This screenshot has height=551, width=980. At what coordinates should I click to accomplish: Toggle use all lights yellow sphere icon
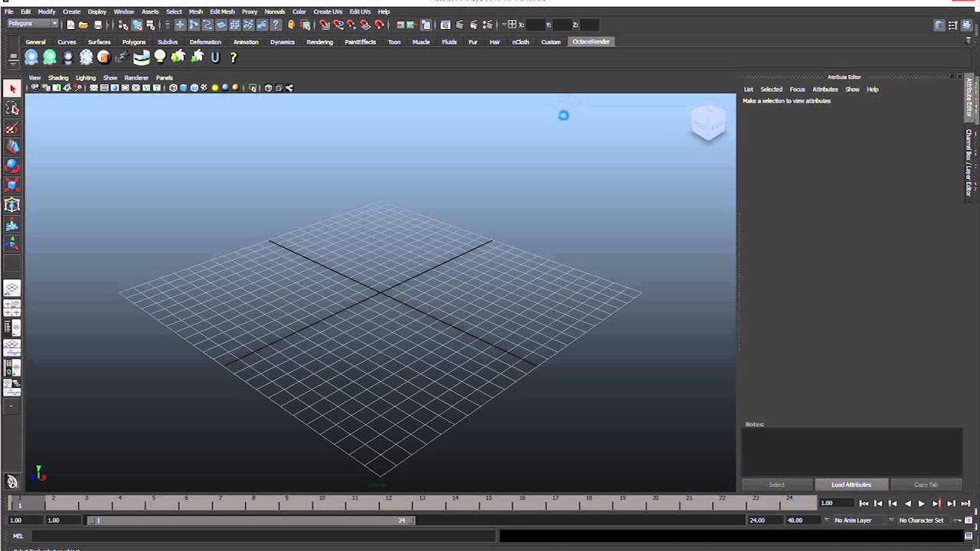pyautogui.click(x=215, y=88)
